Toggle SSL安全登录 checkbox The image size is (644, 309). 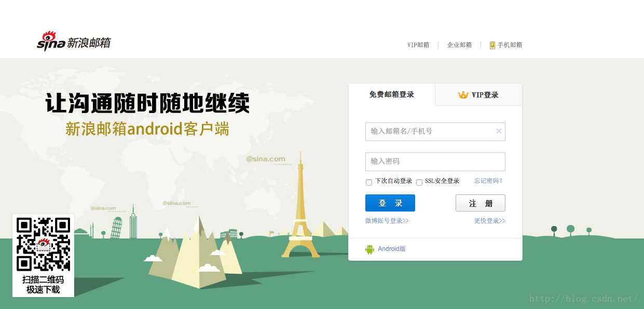pos(419,182)
